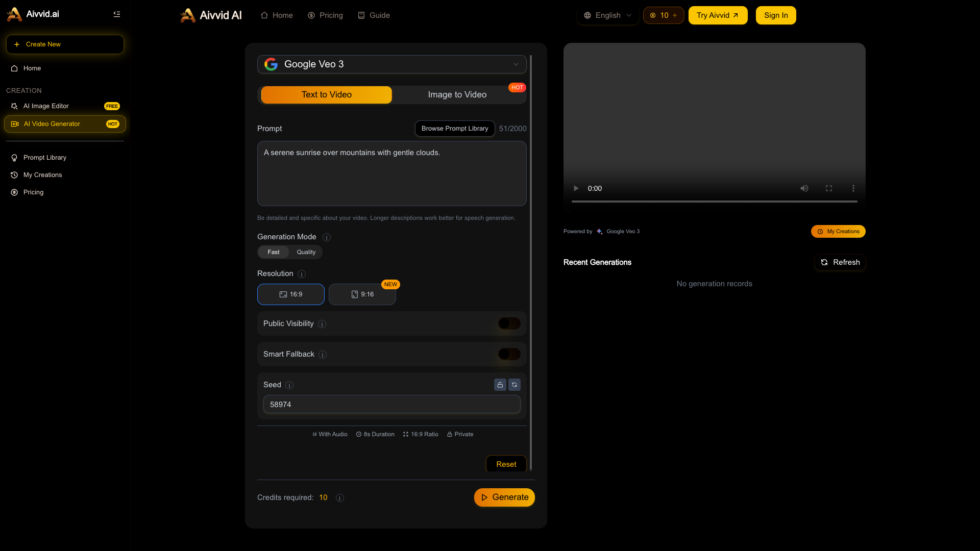The width and height of the screenshot is (980, 551).
Task: Click the 8s Duration summary label
Action: (375, 435)
